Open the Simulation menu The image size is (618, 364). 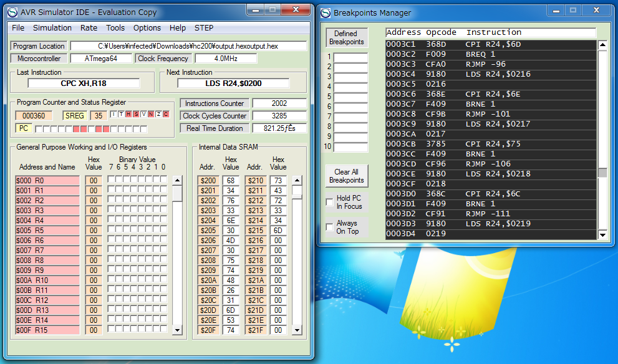pos(52,28)
